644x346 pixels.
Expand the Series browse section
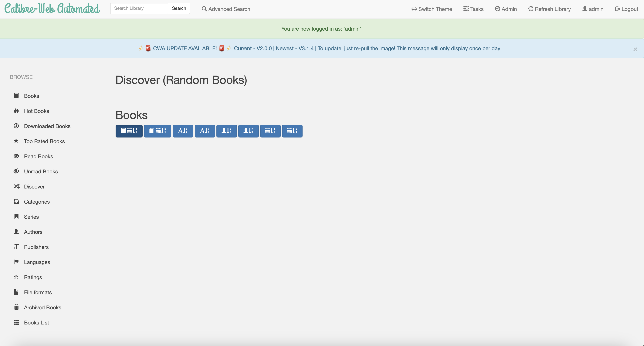31,217
